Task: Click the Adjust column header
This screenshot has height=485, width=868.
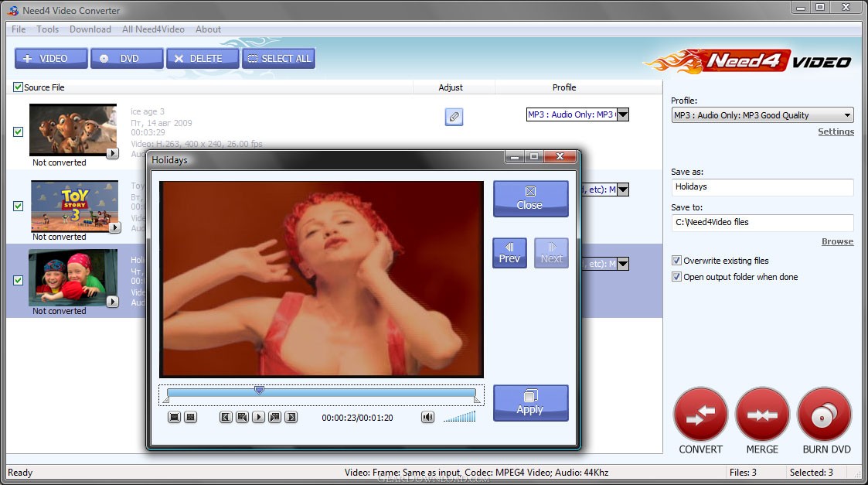Action: pos(451,87)
